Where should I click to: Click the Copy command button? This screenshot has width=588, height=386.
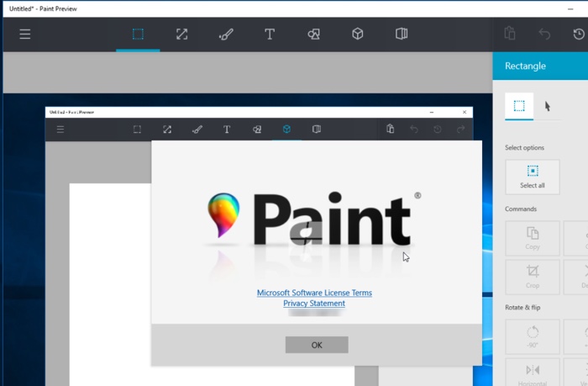pos(532,239)
